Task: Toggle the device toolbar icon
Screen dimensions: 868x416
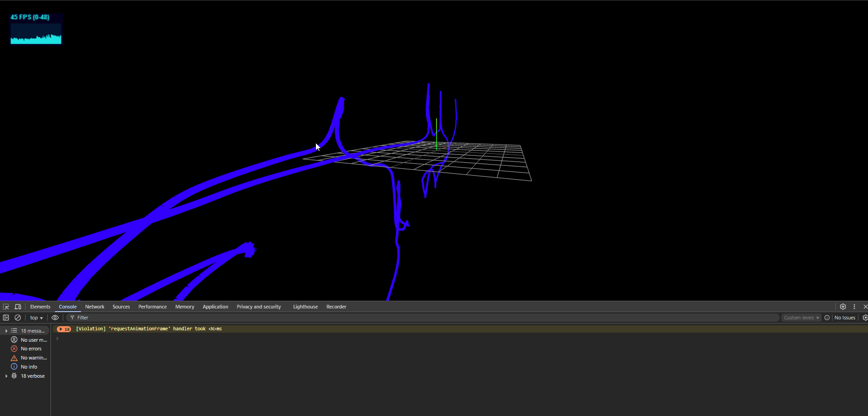Action: 18,307
